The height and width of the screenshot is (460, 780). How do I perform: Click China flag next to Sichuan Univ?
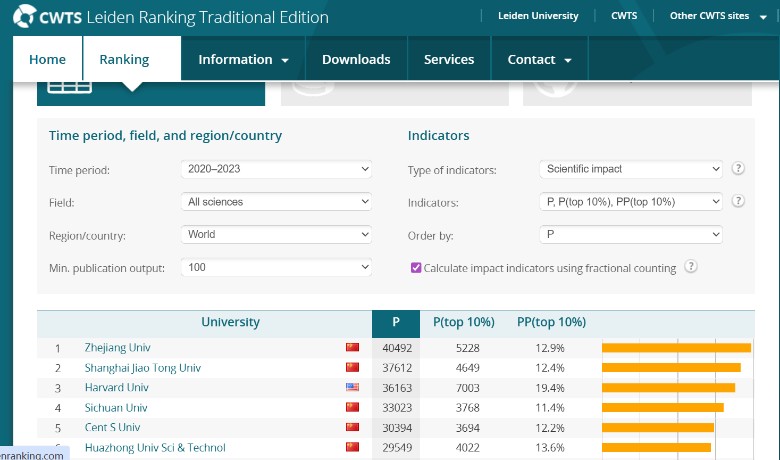coord(351,408)
